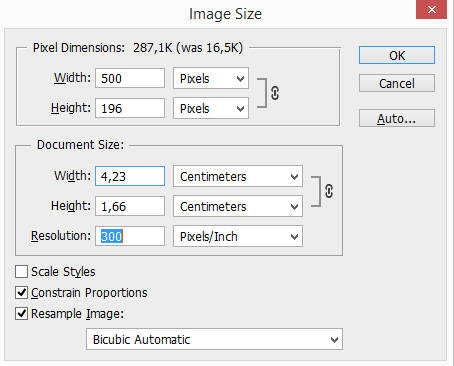
Task: Open the Bicubic Automatic resample method dropdown
Action: 214,339
